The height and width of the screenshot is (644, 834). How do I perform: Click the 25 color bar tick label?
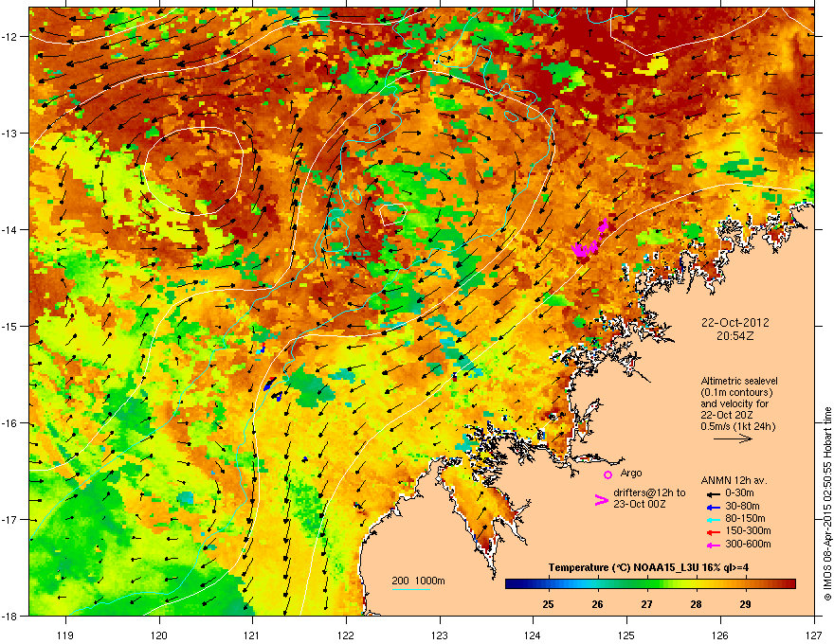coord(548,604)
